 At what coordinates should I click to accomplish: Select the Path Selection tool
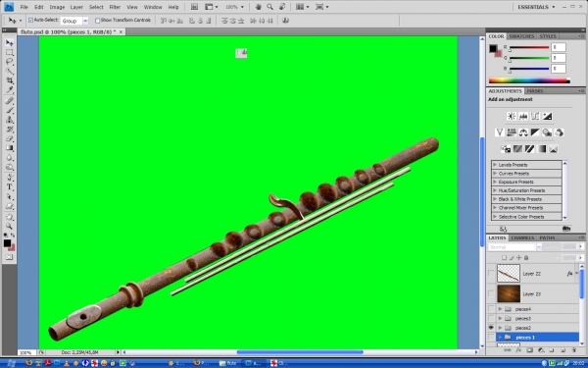[9, 197]
